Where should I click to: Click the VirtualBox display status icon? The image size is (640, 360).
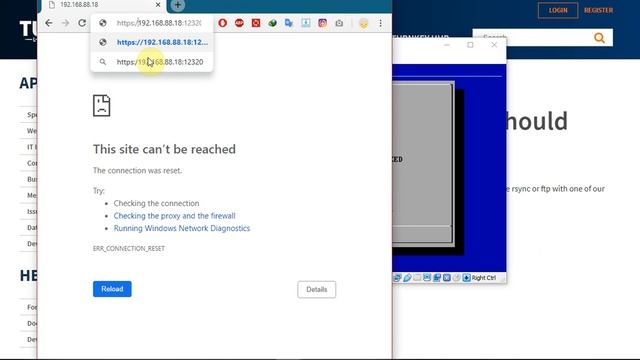427,278
